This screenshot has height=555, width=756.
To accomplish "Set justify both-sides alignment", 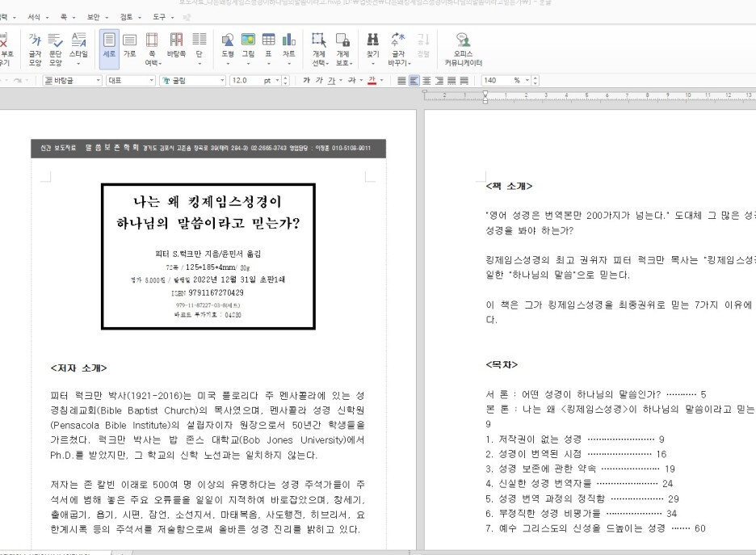I will pos(401,81).
